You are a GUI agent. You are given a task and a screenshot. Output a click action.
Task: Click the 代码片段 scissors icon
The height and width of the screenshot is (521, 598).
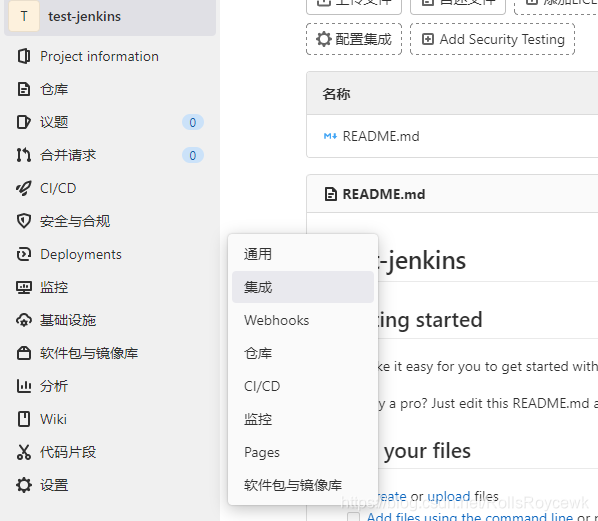(24, 452)
